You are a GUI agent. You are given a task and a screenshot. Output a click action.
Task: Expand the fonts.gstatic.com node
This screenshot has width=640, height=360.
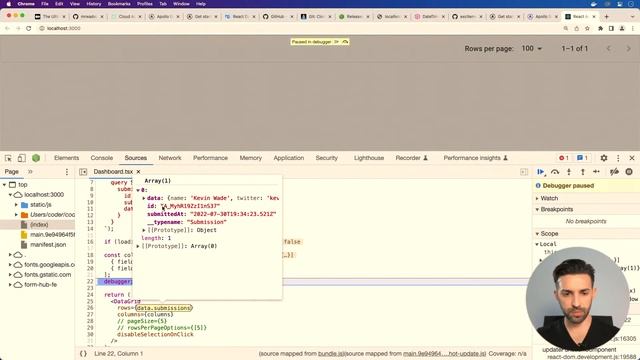tap(11, 275)
